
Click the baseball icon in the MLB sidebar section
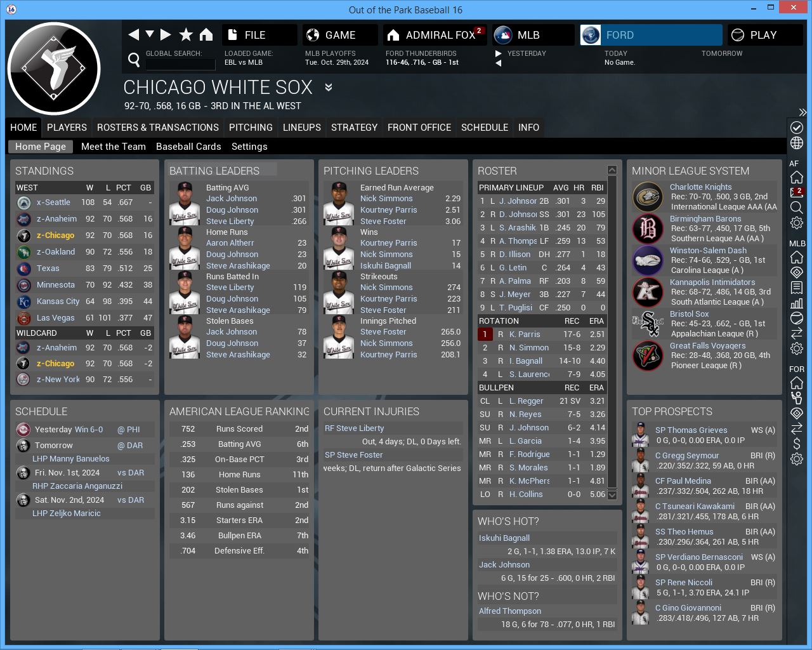[x=797, y=318]
